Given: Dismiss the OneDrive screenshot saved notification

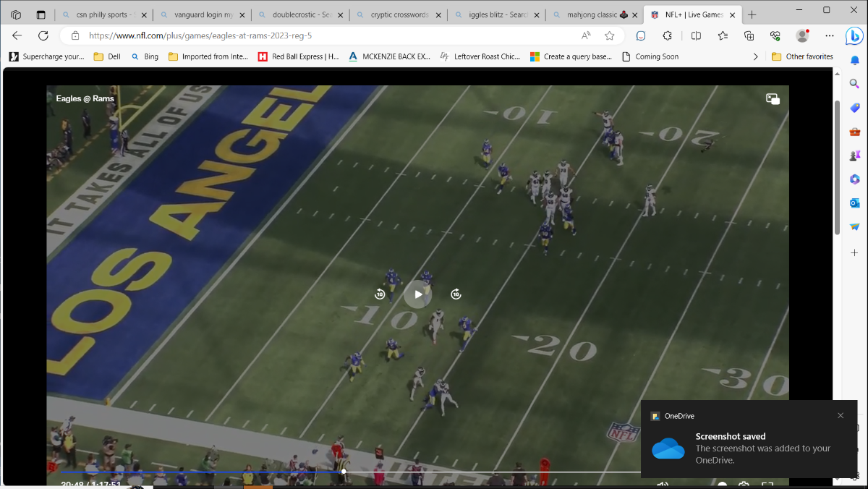Looking at the screenshot, I should click(841, 416).
